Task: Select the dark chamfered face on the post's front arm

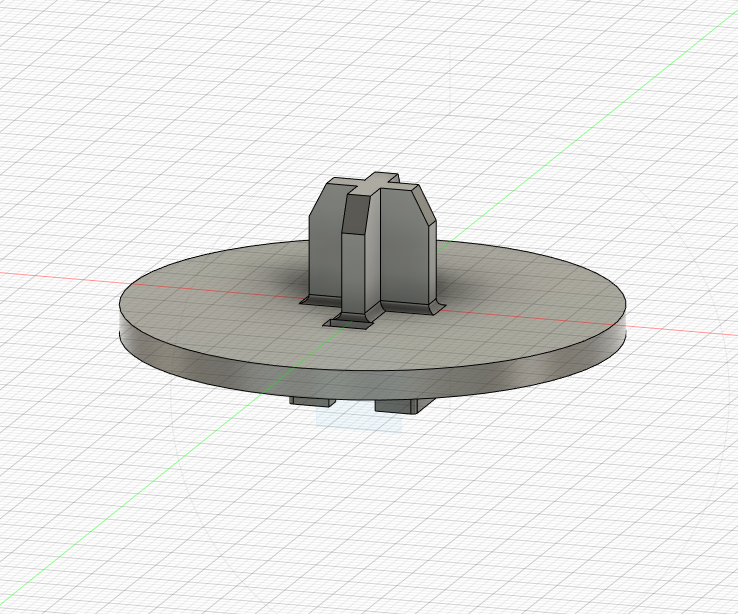Action: pos(355,213)
